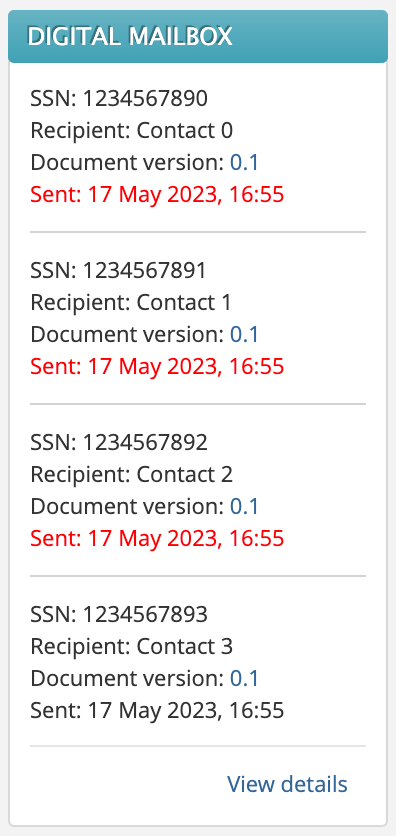Click black Sent date for Contact 3
Viewport: 396px width, 836px height.
point(157,710)
